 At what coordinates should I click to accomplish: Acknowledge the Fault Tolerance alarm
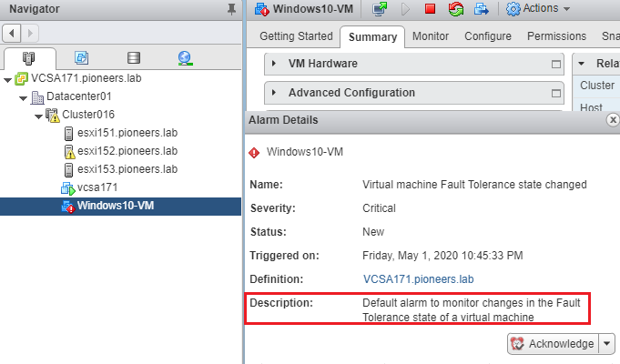554,343
